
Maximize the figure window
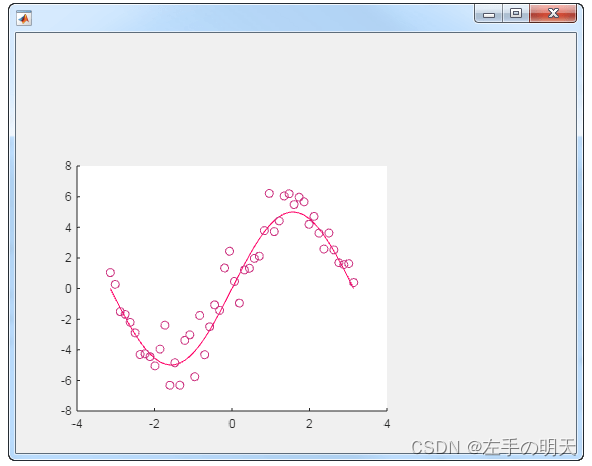[516, 14]
